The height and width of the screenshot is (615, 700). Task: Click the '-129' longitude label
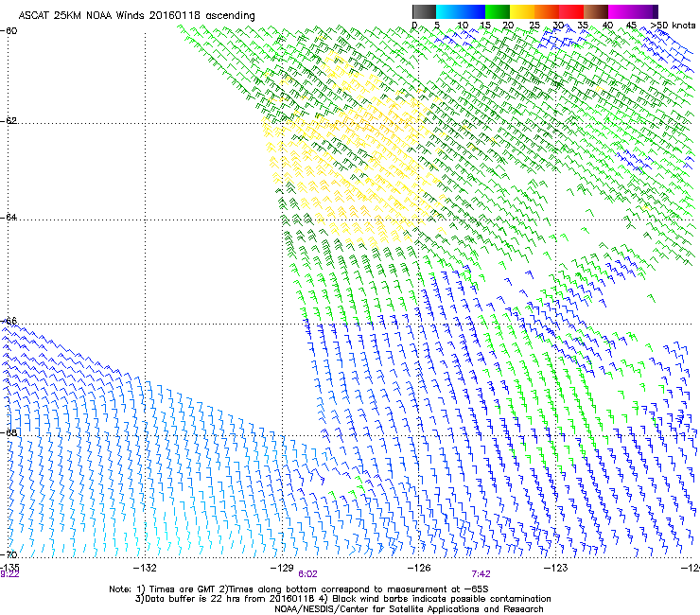pyautogui.click(x=282, y=568)
